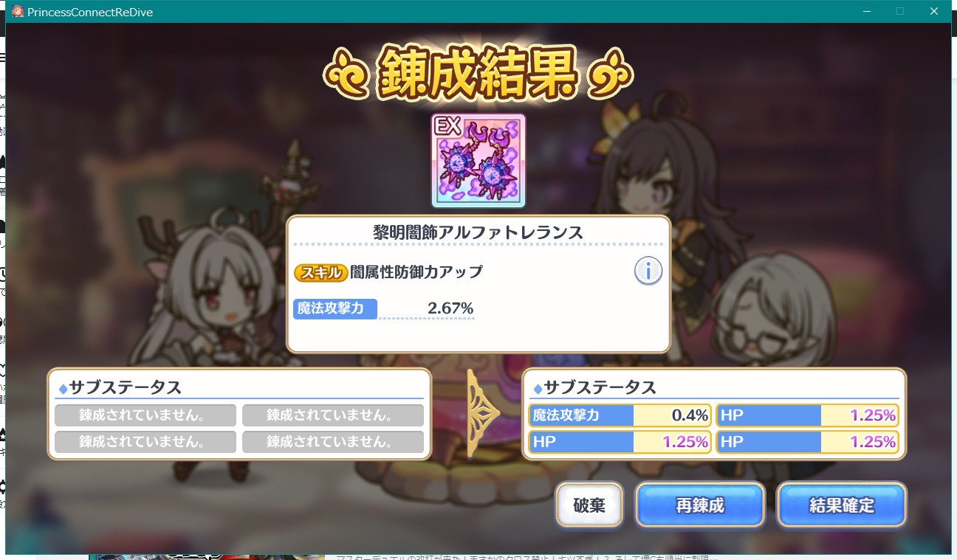Select the bottom-right HP 1.25% sub-status slot
Image resolution: width=957 pixels, height=560 pixels.
pyautogui.click(x=807, y=442)
